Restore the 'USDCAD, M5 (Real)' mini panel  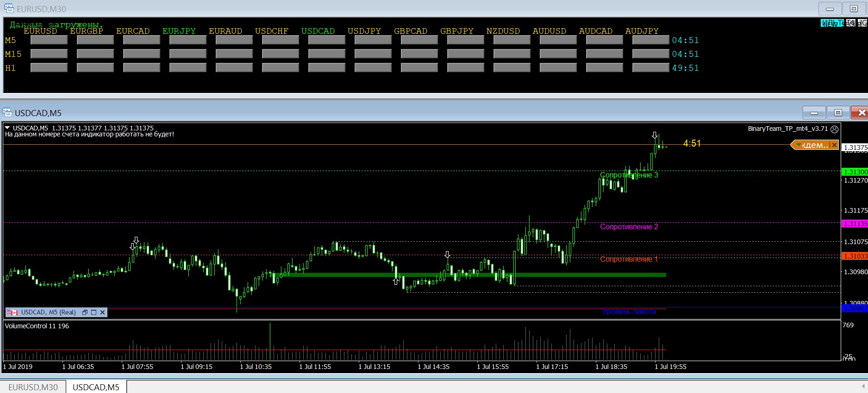point(85,313)
